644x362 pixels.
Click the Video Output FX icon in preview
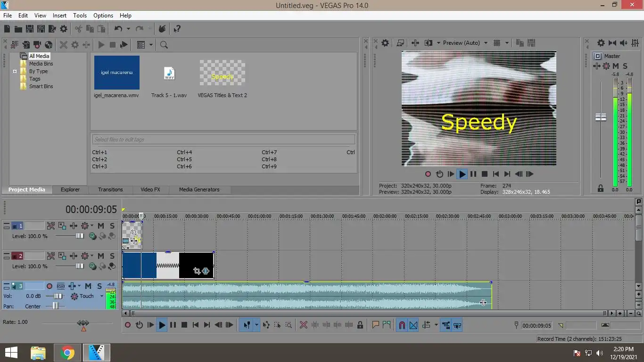tap(415, 43)
